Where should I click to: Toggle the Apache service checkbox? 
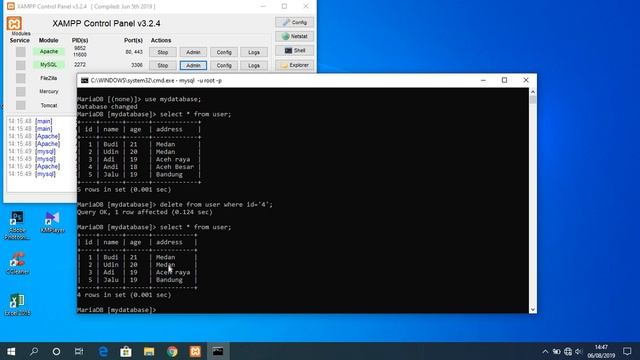click(20, 52)
